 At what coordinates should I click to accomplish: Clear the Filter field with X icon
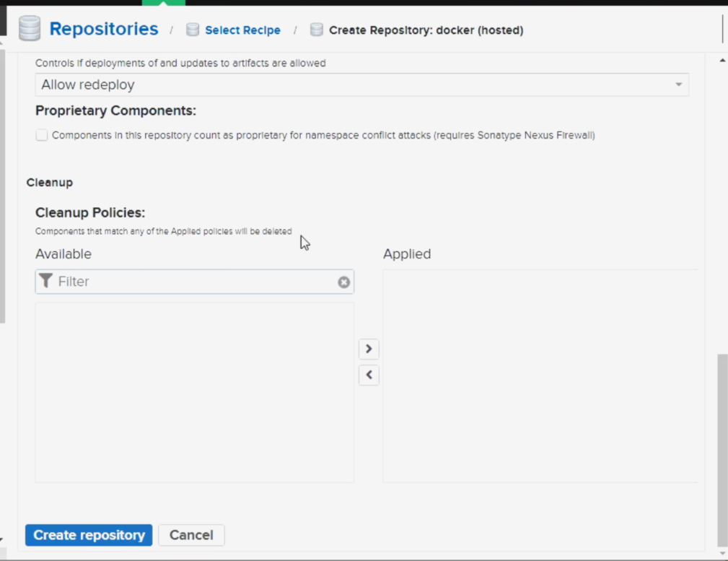343,282
